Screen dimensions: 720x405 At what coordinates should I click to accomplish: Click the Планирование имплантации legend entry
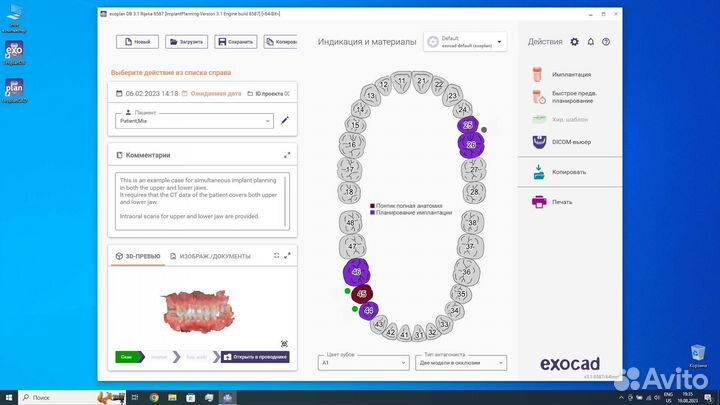tap(411, 213)
